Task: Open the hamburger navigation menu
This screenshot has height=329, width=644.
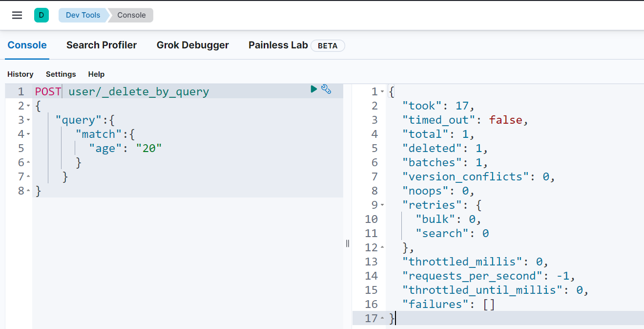Action: (17, 15)
